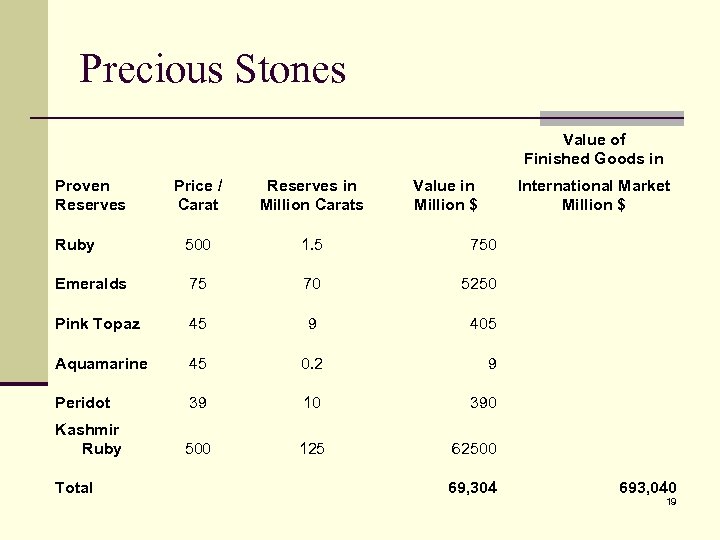Click the Ruby reserves value 1.5
720x540 pixels.
[x=312, y=245]
